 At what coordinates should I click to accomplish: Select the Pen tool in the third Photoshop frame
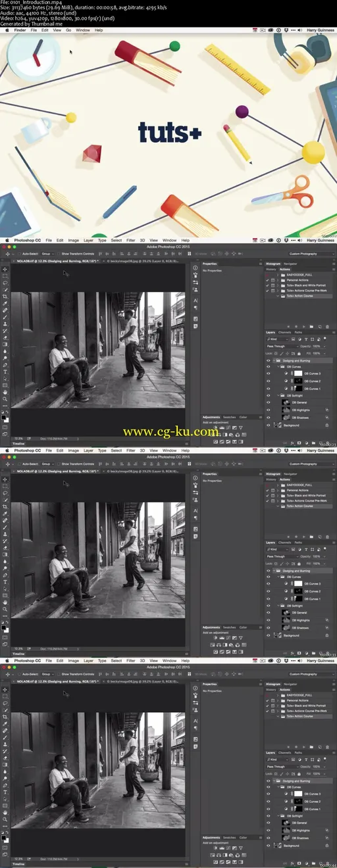[x=5, y=784]
